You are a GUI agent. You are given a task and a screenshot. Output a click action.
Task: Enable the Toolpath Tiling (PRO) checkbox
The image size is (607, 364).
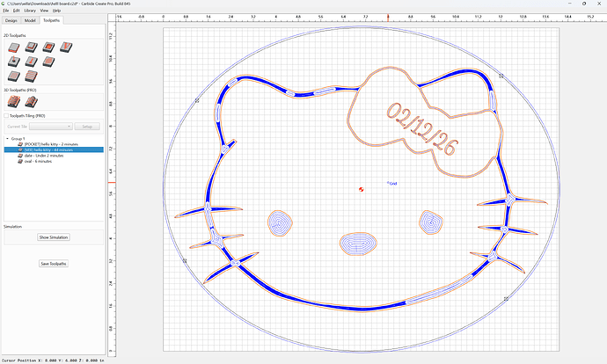(x=6, y=116)
